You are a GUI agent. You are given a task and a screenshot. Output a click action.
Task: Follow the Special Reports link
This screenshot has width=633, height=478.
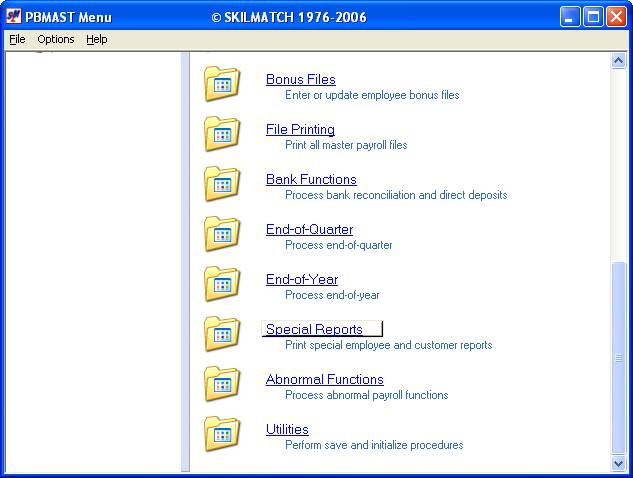(314, 329)
